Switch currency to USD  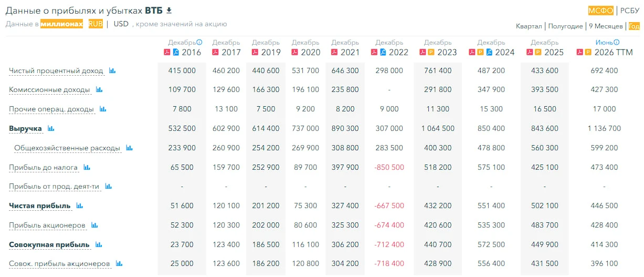[121, 24]
